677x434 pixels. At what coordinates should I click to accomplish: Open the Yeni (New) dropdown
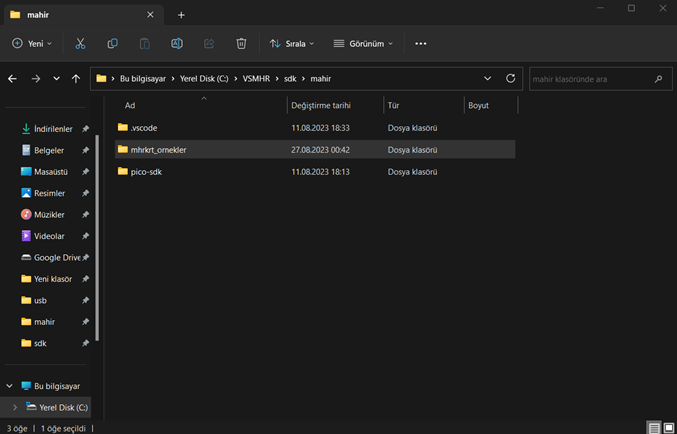click(33, 44)
